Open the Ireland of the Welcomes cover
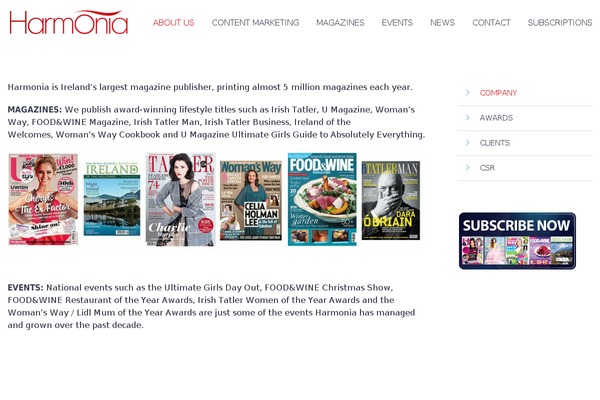 pos(112,199)
